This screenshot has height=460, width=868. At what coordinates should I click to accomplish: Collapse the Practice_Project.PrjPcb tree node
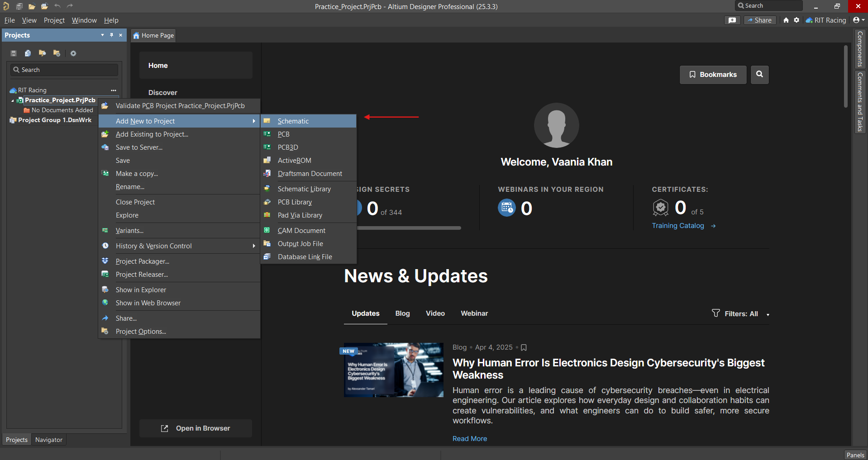(13, 100)
